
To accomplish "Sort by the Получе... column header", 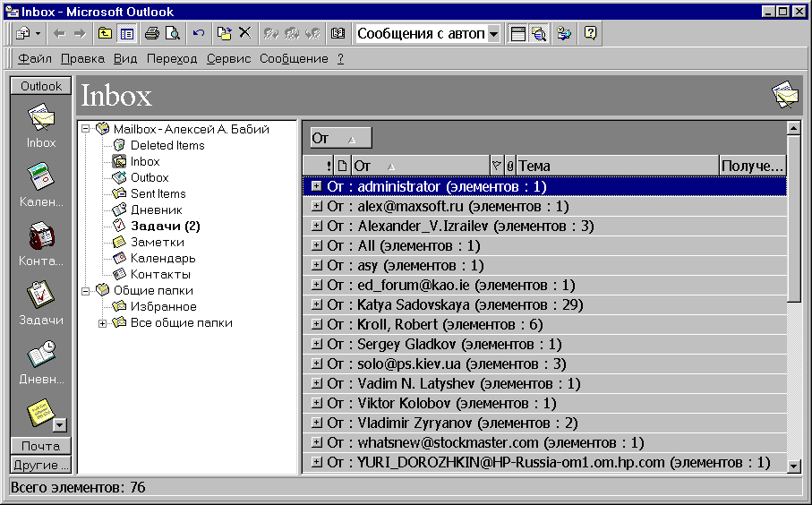I will [752, 166].
